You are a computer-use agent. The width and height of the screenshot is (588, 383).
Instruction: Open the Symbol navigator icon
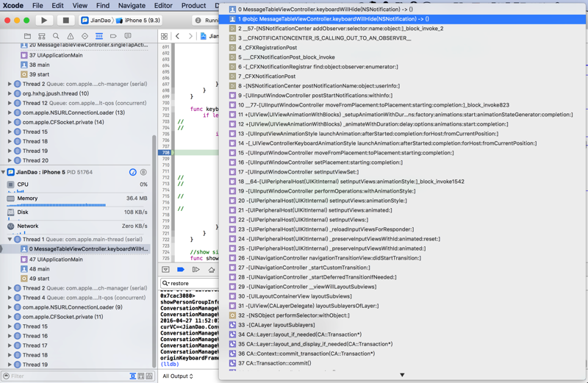(42, 36)
